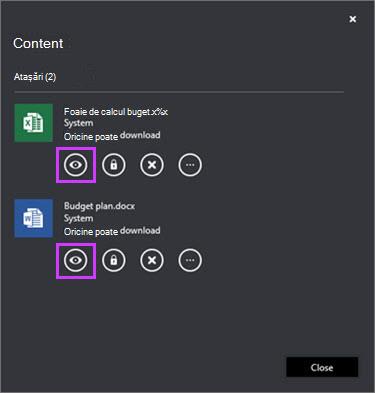The height and width of the screenshot is (393, 375).
Task: Lock the Foaie de calcul buget attachment
Action: (114, 165)
